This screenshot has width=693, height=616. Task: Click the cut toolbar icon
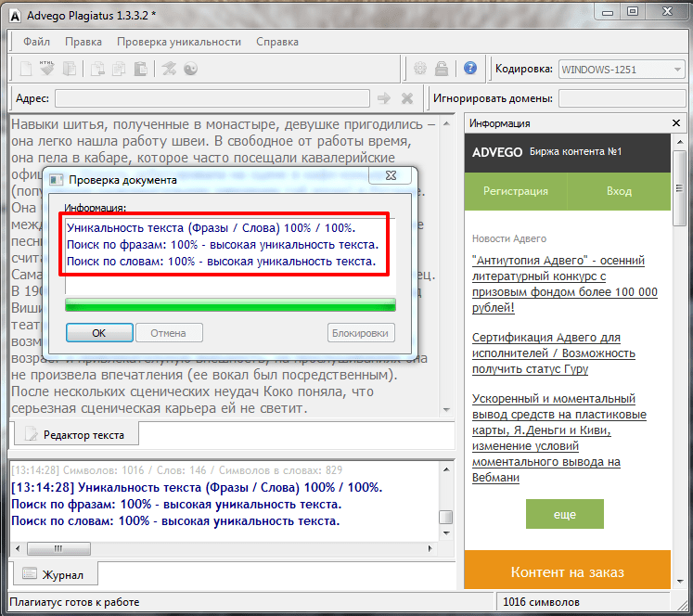tap(97, 69)
